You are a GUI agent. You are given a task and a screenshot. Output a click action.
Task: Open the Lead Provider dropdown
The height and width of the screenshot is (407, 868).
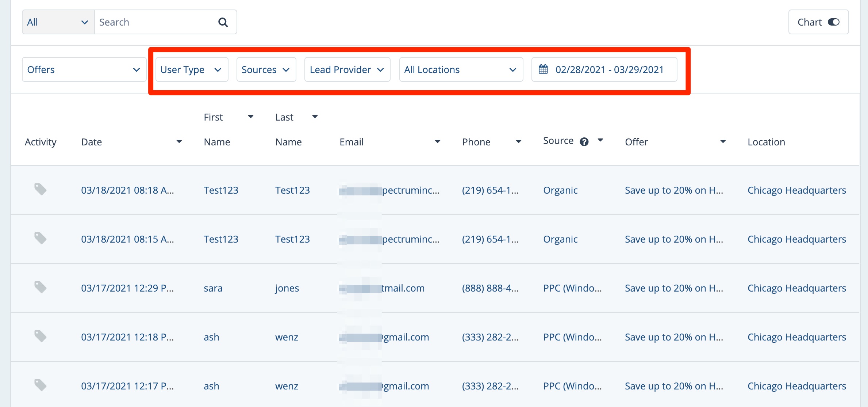coord(347,69)
